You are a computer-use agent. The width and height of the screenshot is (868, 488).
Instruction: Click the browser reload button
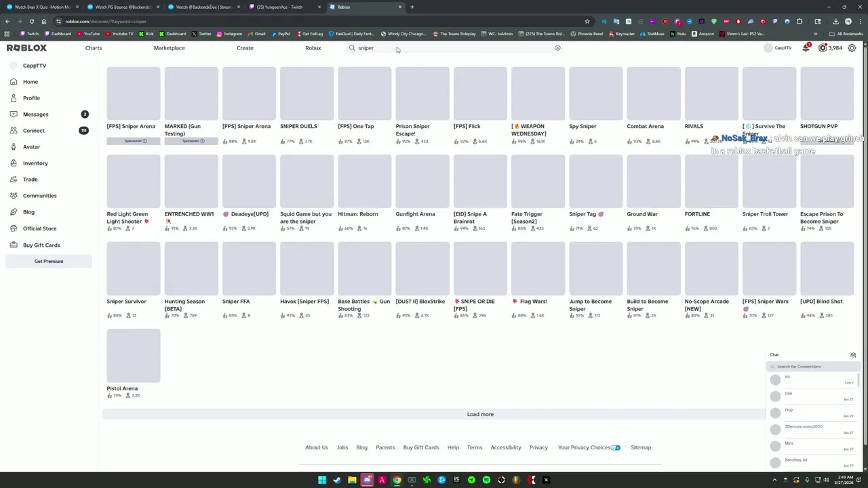32,21
